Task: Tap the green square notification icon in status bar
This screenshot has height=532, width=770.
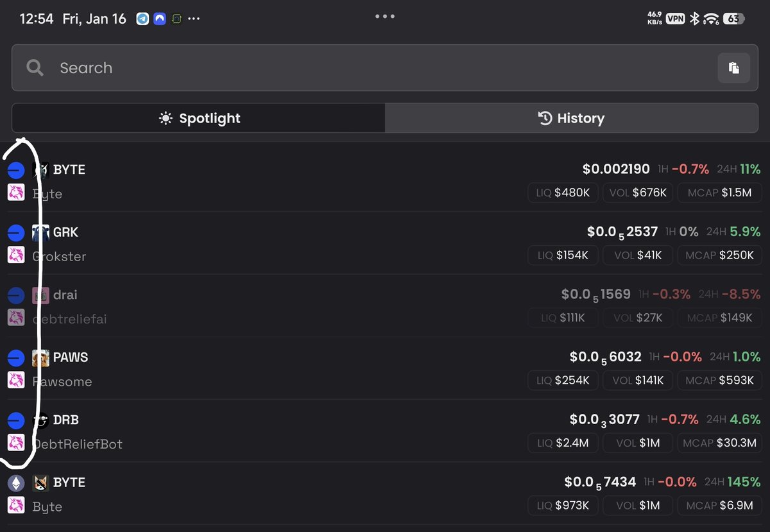Action: click(176, 19)
